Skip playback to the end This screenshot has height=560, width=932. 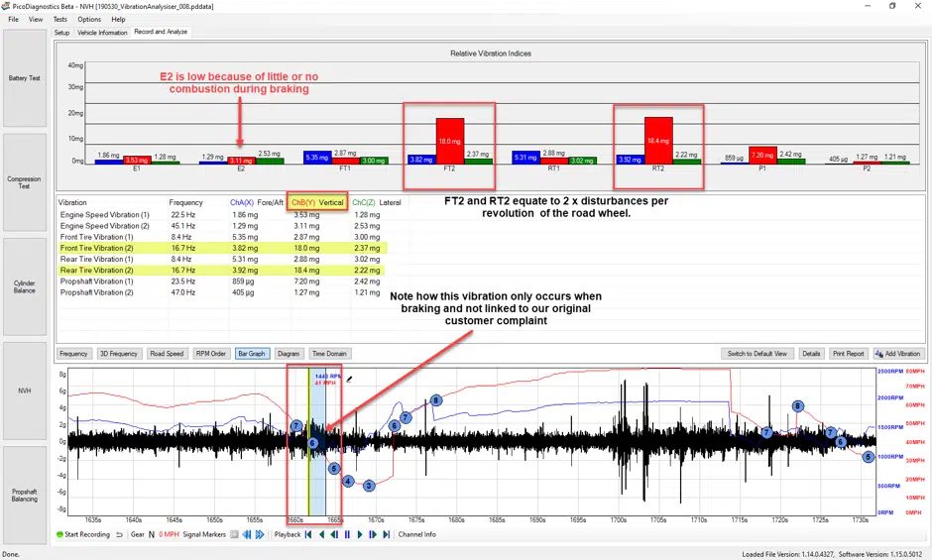[x=387, y=534]
